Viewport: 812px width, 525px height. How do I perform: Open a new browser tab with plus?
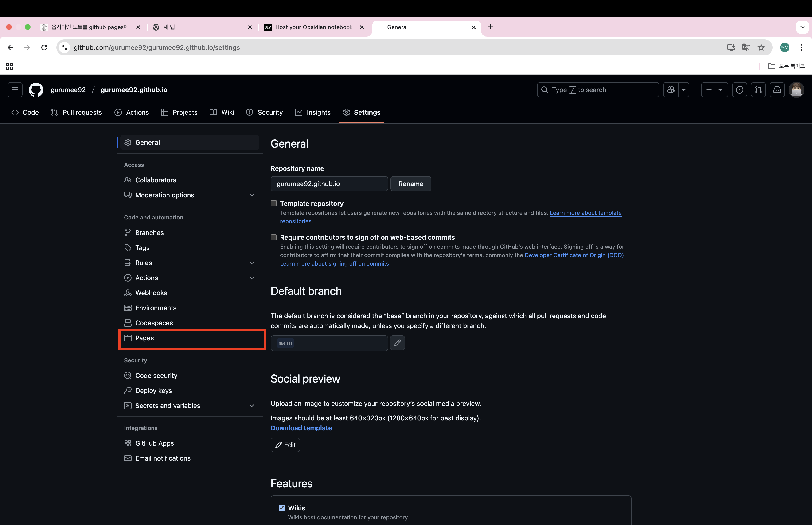click(490, 27)
